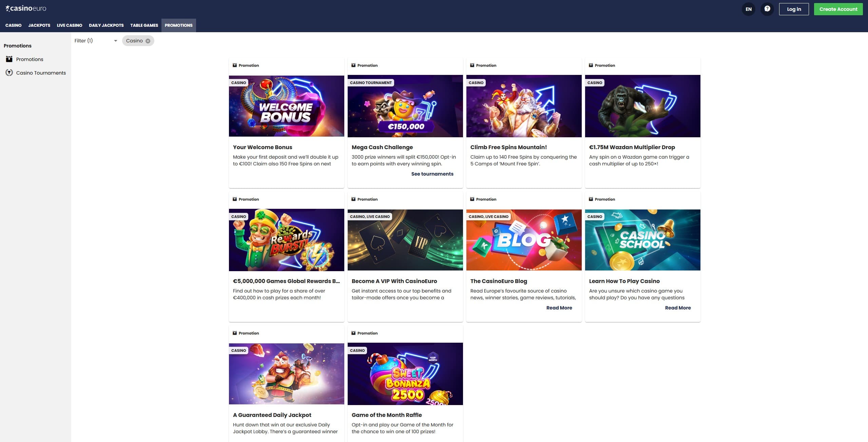The width and height of the screenshot is (868, 442).
Task: Click the gift icon on the Wazdan Multiplier Drop card
Action: 591,65
